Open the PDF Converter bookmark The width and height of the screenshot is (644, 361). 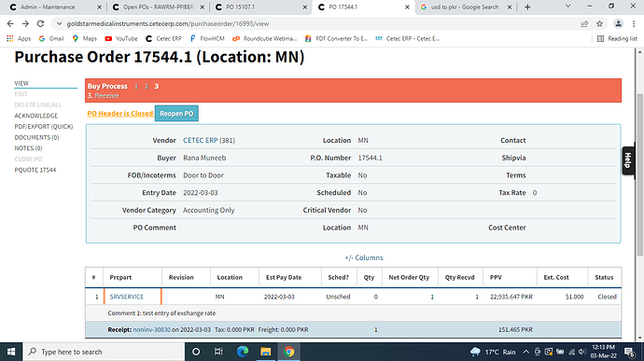tap(336, 38)
